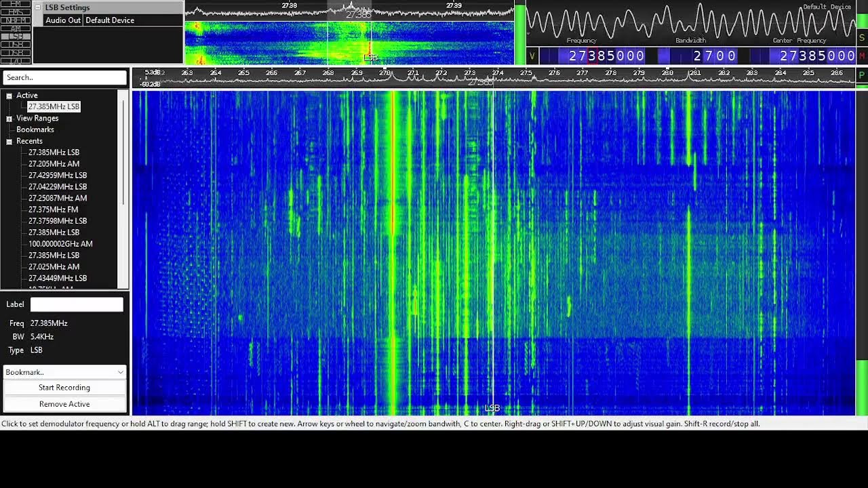This screenshot has width=868, height=488.
Task: Click the 28.0 mark on frequency scale
Action: pyautogui.click(x=668, y=73)
